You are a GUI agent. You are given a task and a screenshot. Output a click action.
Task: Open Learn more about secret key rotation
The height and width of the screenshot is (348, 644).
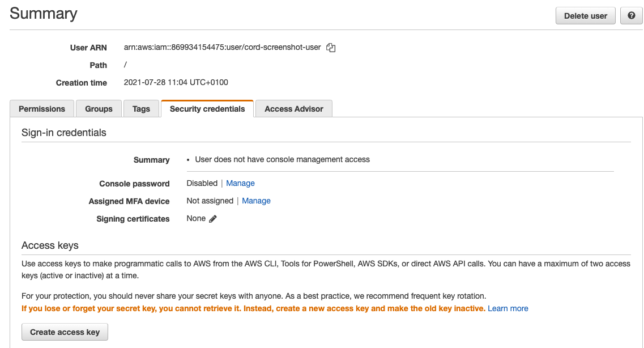pyautogui.click(x=507, y=308)
